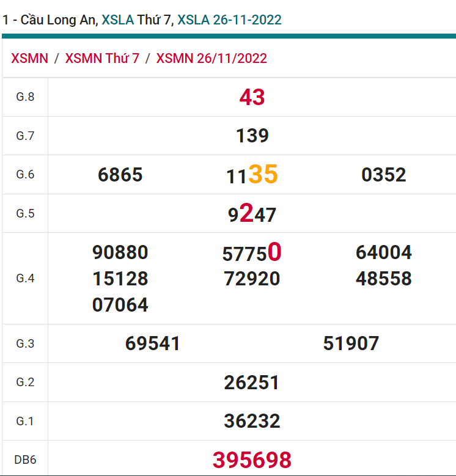Click the G.6 number 6865
The width and height of the screenshot is (456, 476).
tap(120, 175)
